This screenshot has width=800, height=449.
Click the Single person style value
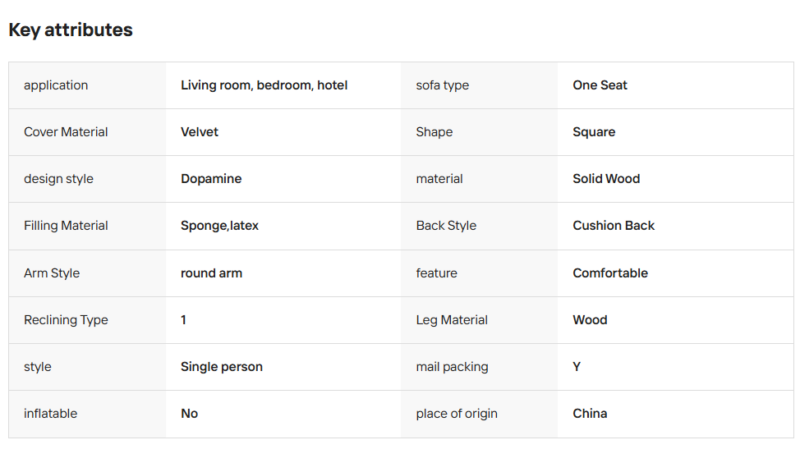coord(221,367)
